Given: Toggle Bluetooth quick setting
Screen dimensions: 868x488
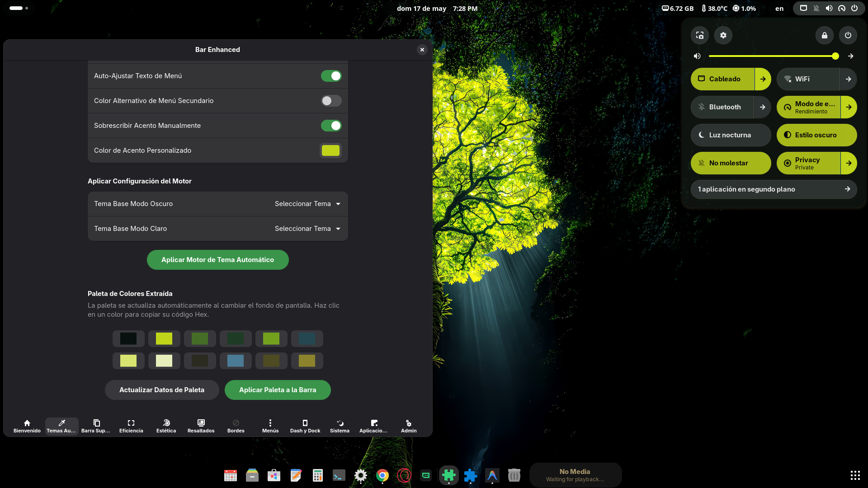Looking at the screenshot, I should click(x=722, y=107).
